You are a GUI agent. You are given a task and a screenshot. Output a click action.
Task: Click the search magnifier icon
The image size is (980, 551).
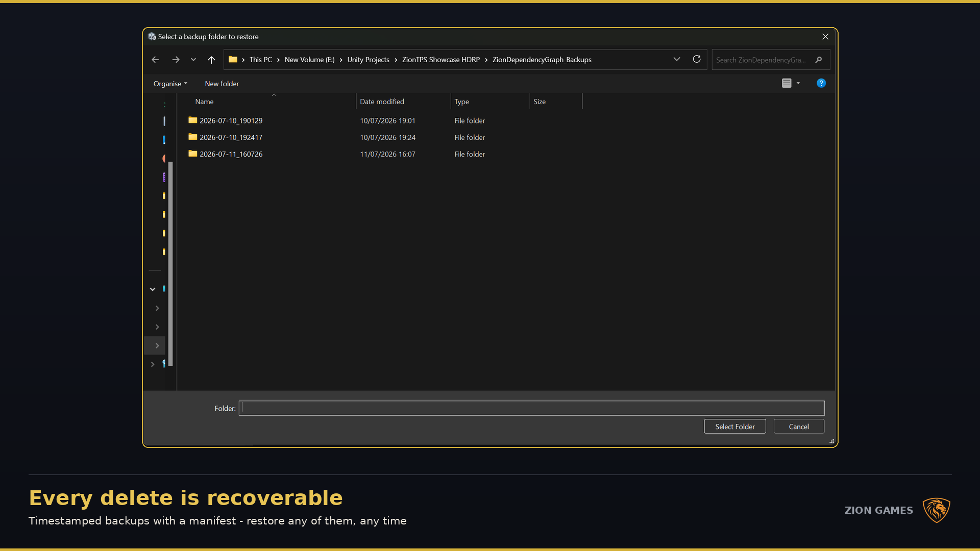pyautogui.click(x=819, y=60)
